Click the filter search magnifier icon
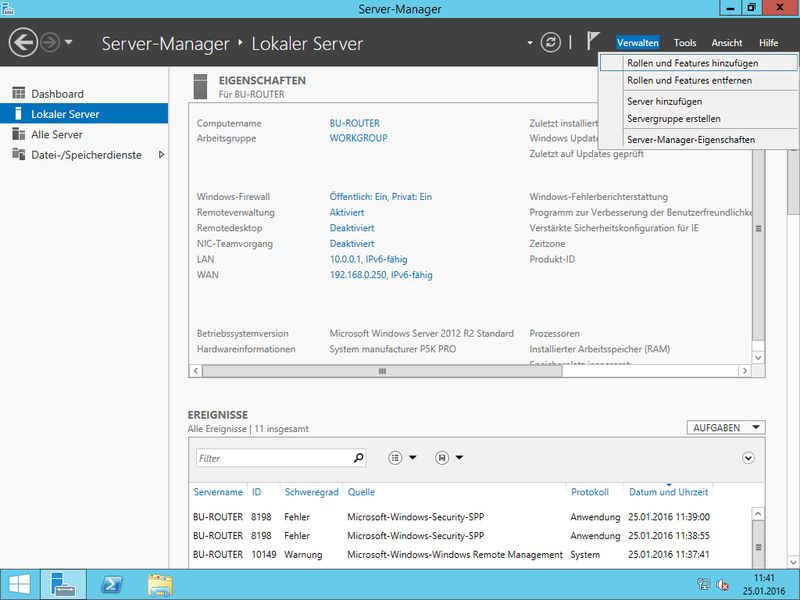The height and width of the screenshot is (600, 800). click(359, 458)
